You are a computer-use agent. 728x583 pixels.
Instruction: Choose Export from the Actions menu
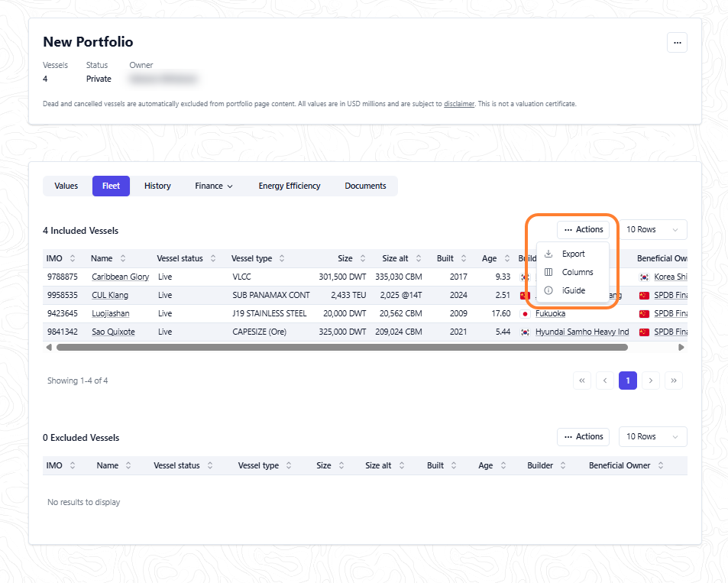tap(572, 254)
